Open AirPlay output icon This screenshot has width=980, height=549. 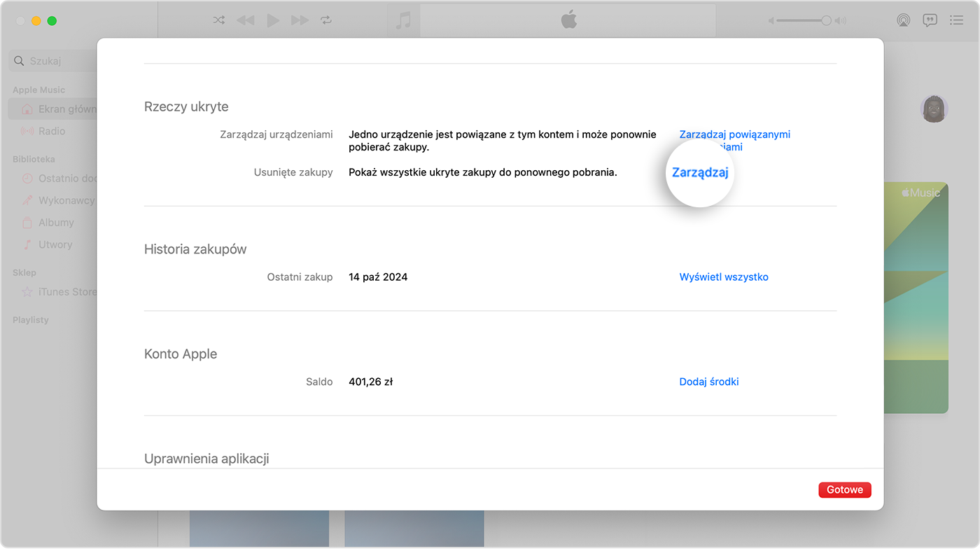pyautogui.click(x=903, y=20)
